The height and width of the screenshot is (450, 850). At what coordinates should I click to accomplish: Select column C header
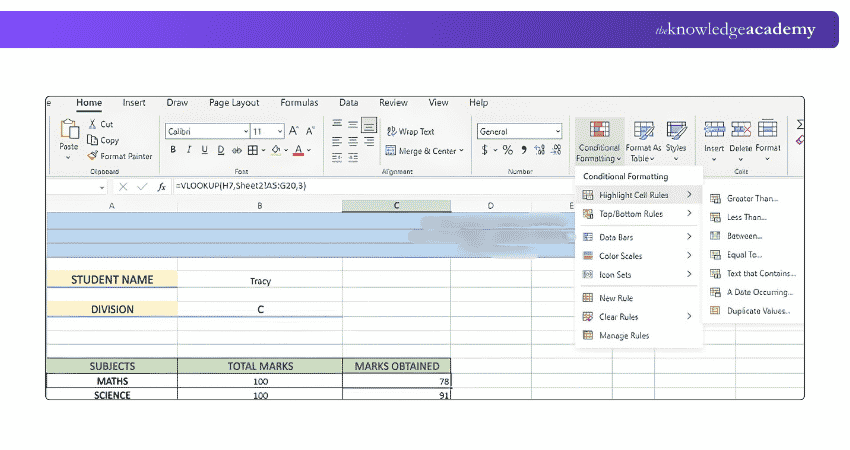tap(396, 205)
